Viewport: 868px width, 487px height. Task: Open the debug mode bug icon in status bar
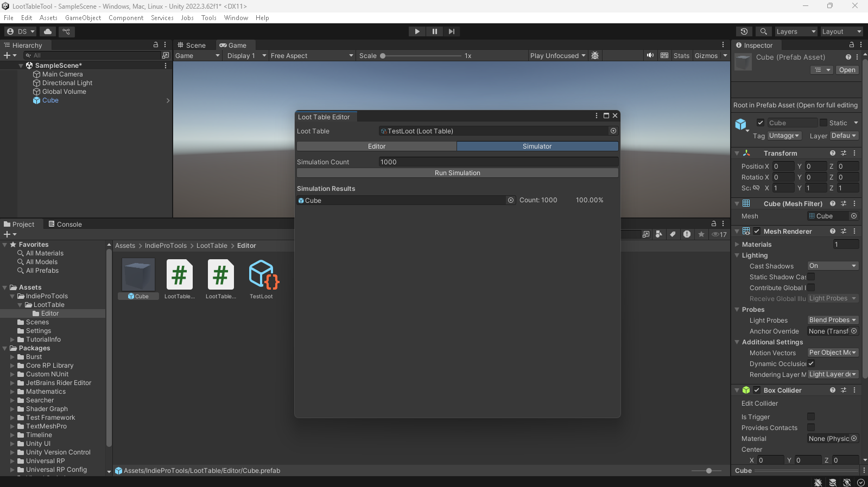818,483
